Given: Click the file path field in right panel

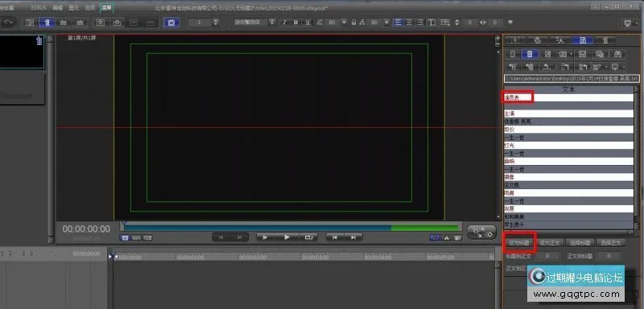Looking at the screenshot, I should point(572,78).
